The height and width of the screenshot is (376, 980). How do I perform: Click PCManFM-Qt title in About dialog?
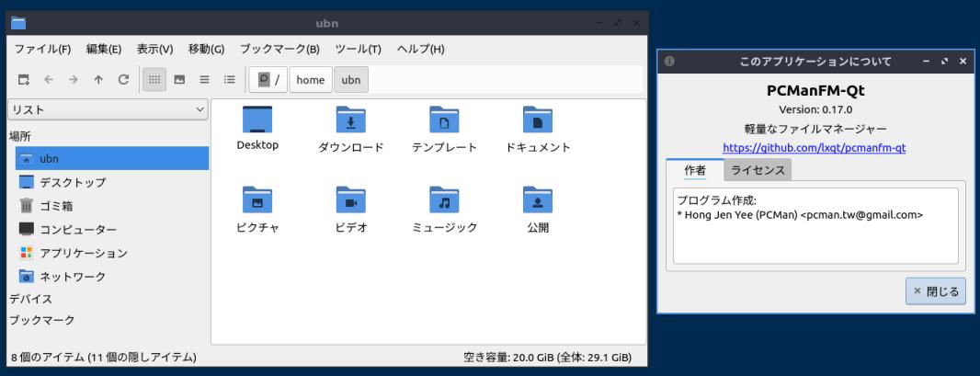(x=815, y=91)
